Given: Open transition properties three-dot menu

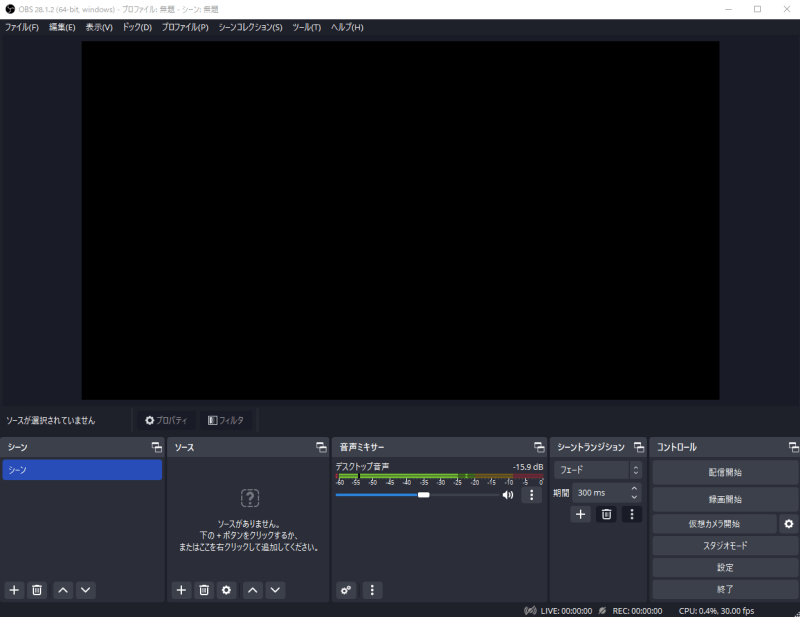Looking at the screenshot, I should click(x=632, y=514).
